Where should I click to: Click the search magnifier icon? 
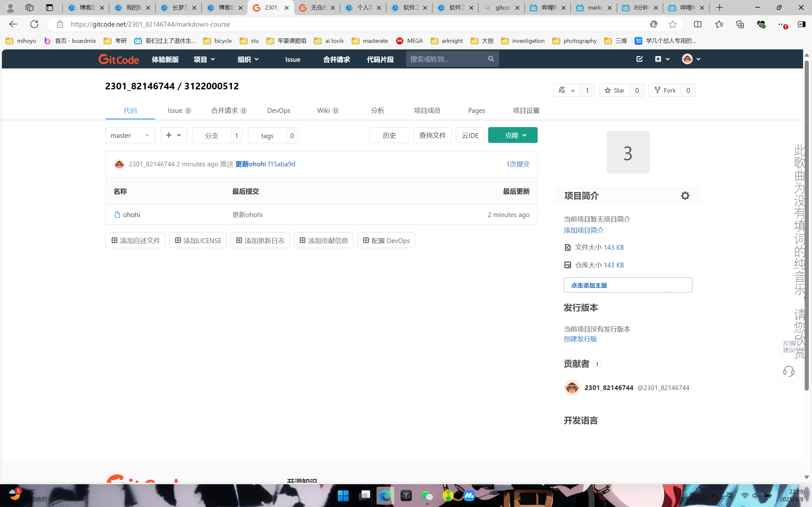[491, 59]
